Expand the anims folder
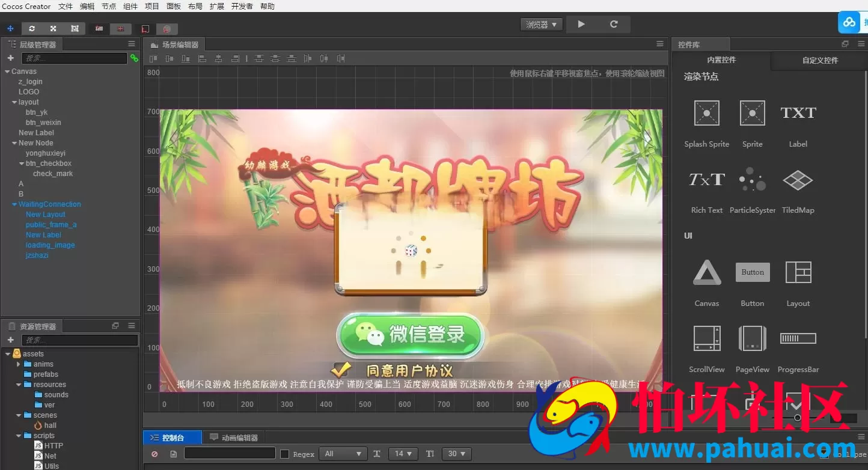 [x=19, y=364]
